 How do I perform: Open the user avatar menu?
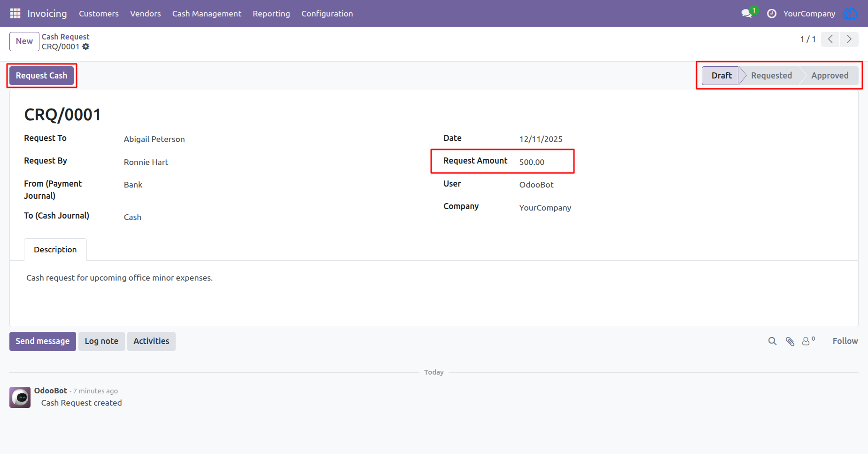(850, 14)
